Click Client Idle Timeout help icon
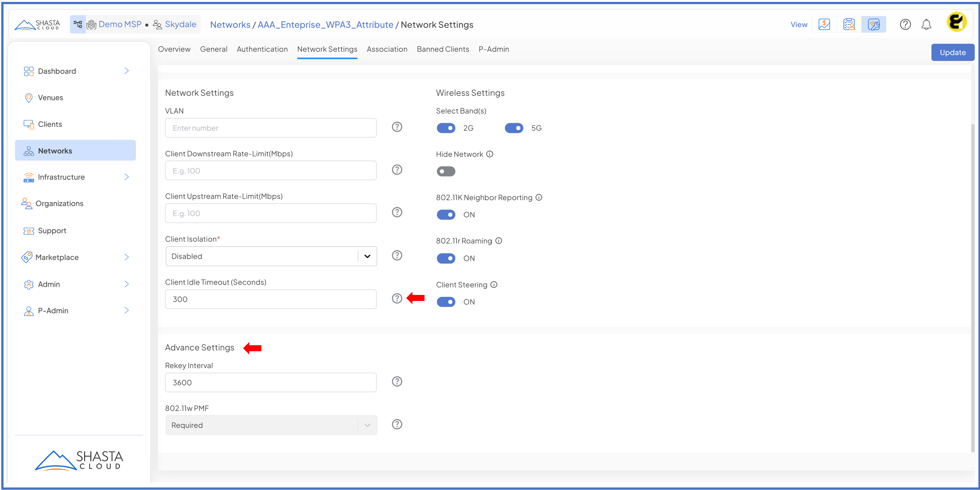Screen dimensions: 980x490 click(397, 298)
